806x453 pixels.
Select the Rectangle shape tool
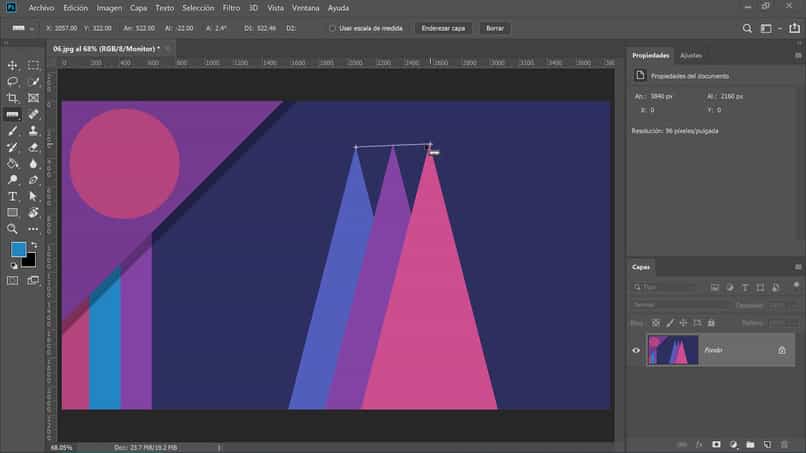tap(12, 212)
